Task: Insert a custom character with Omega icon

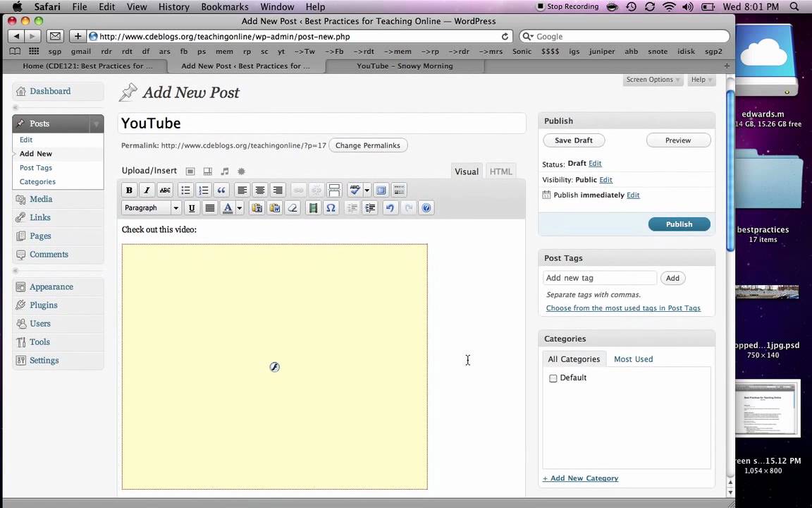Action: pyautogui.click(x=331, y=208)
